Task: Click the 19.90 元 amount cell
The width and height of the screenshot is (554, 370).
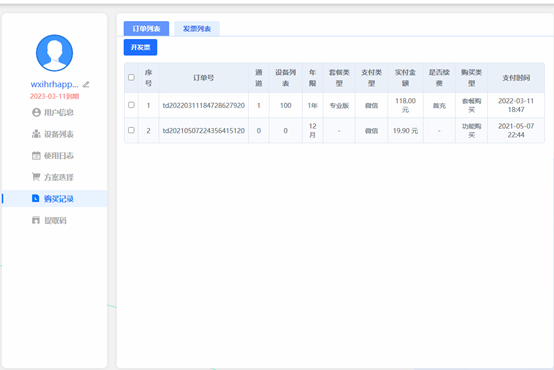Action: tap(405, 131)
